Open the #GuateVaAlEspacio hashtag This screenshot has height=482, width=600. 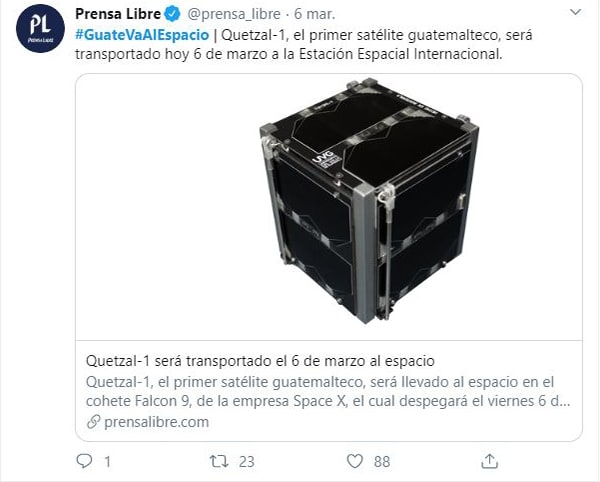click(x=142, y=35)
